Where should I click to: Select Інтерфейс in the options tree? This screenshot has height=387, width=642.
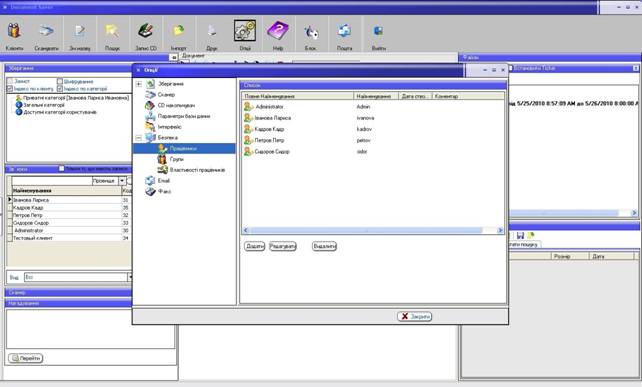click(170, 127)
